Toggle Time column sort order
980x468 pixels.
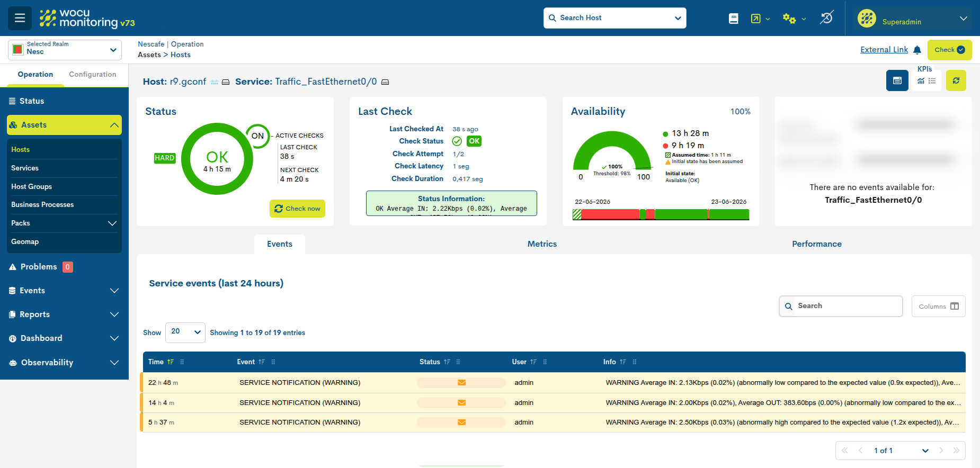[171, 362]
